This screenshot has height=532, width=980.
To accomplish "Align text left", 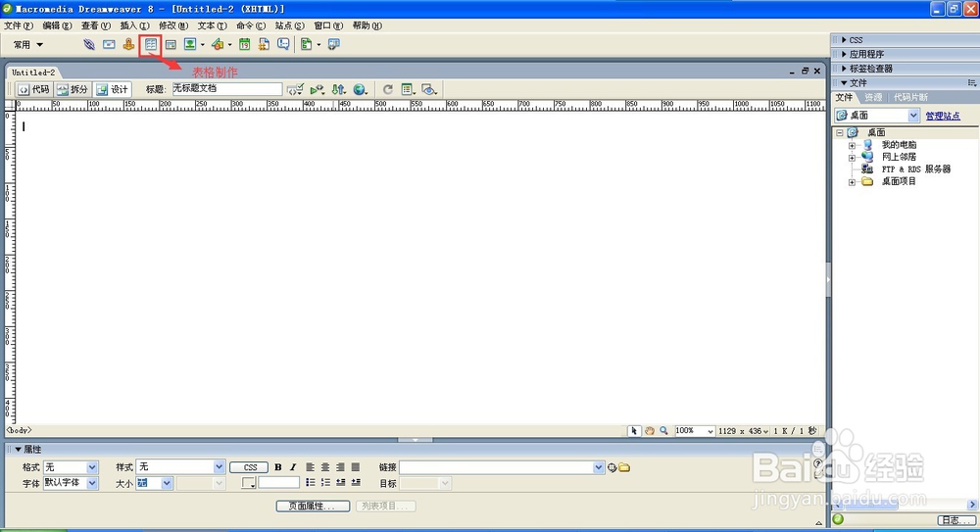I will coord(310,467).
